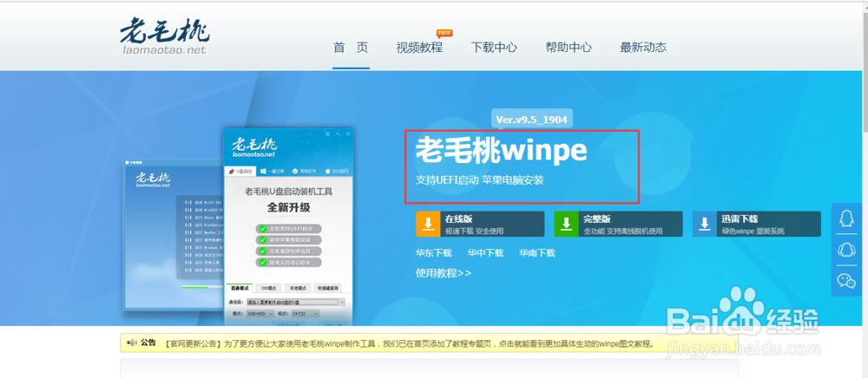Image resolution: width=868 pixels, height=378 pixels.
Task: Open the 视频教程 navigation item
Action: click(x=419, y=48)
